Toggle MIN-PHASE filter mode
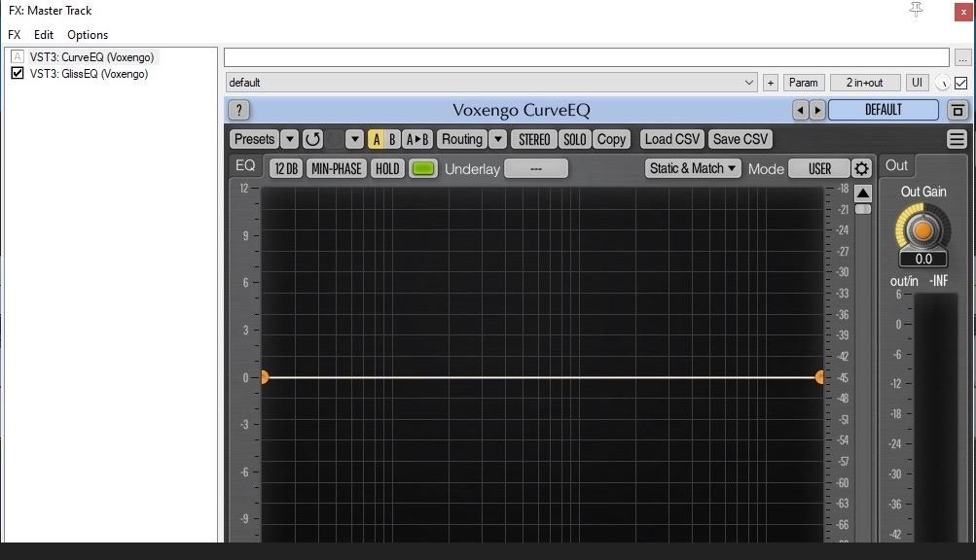This screenshot has width=976, height=560. pyautogui.click(x=336, y=168)
